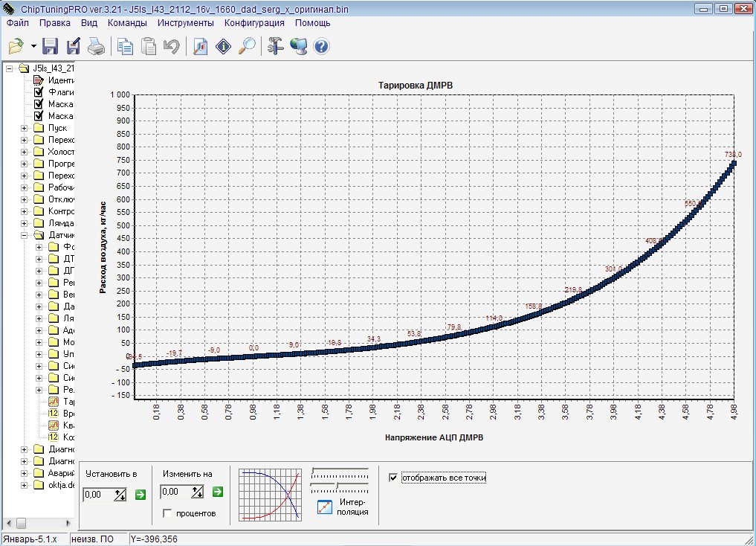Open settings via hammer and wrench icon
This screenshot has width=756, height=546.
(276, 47)
